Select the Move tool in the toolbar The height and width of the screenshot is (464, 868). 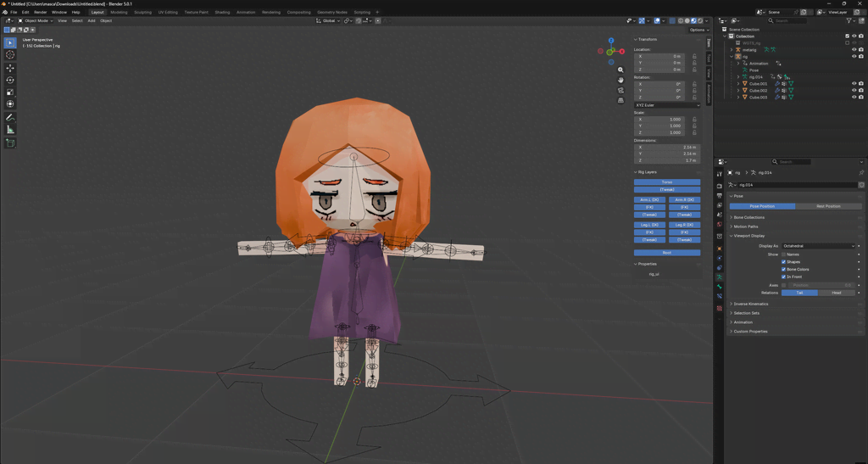pyautogui.click(x=10, y=68)
